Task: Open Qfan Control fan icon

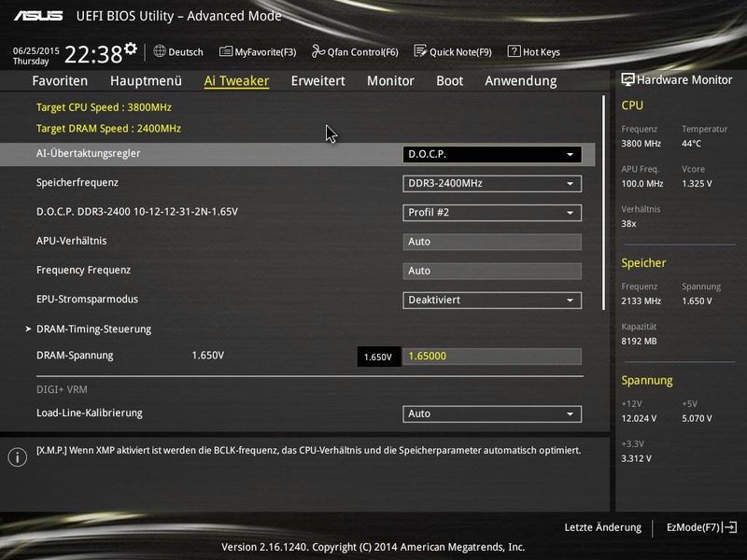Action: pos(317,51)
